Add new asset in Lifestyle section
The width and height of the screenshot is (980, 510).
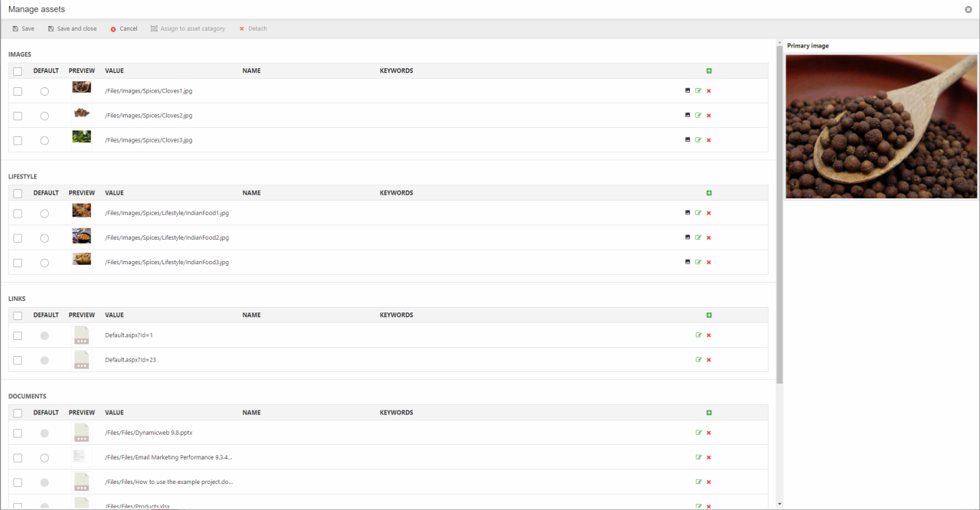click(709, 193)
